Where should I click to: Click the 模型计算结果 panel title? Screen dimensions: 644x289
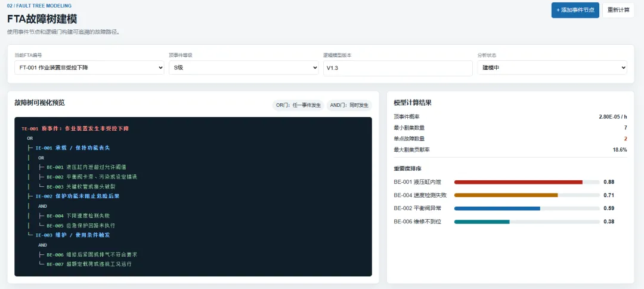413,103
